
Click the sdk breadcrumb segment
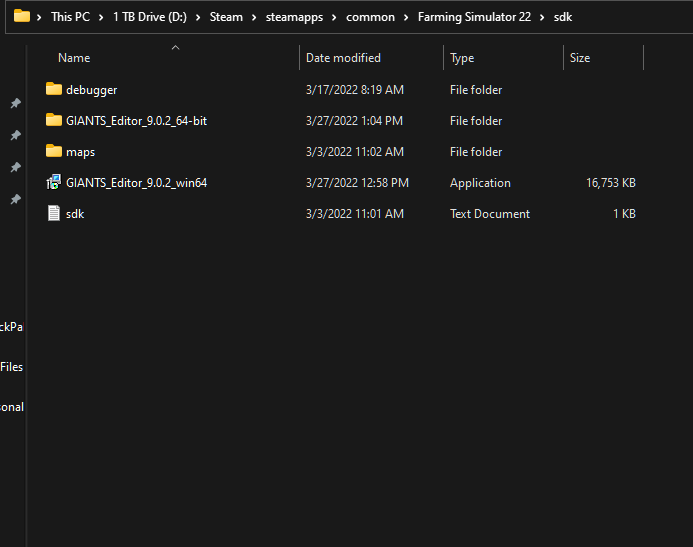pos(563,17)
